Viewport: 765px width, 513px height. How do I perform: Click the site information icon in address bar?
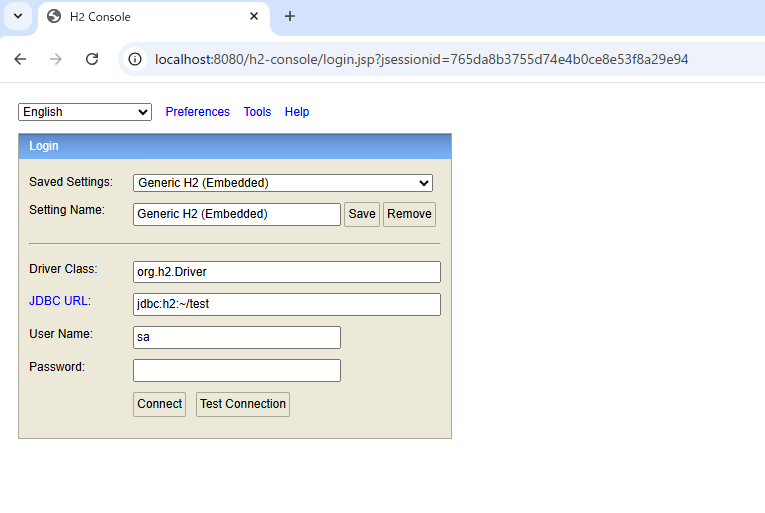[135, 59]
